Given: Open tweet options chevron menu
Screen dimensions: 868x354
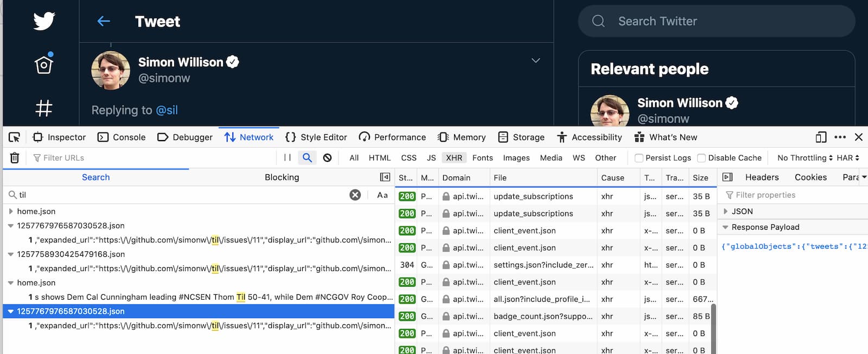Looking at the screenshot, I should (535, 60).
